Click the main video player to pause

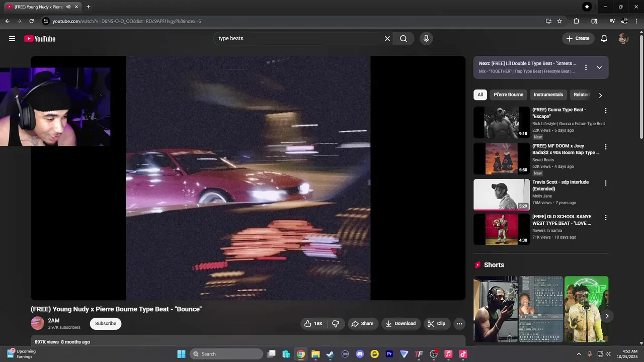tap(248, 178)
